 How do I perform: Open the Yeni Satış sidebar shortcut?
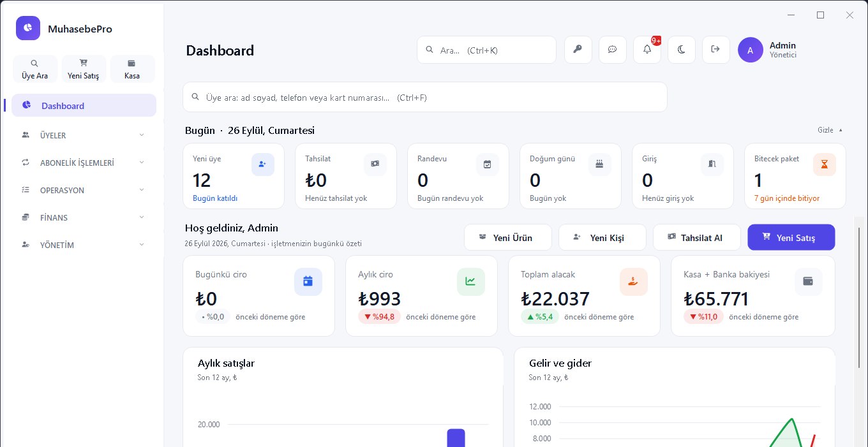pos(84,69)
